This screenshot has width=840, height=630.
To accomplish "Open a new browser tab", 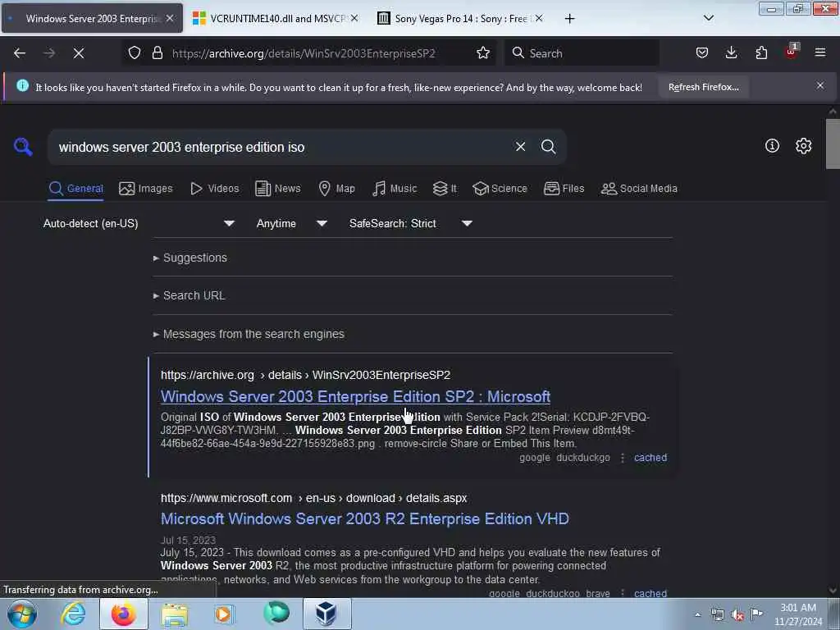I will (x=569, y=19).
